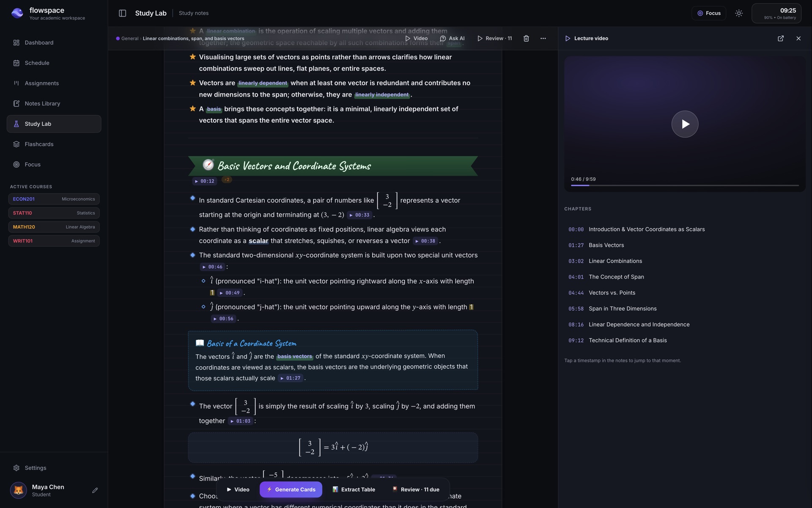Click the Video button in notes header

[x=417, y=39]
